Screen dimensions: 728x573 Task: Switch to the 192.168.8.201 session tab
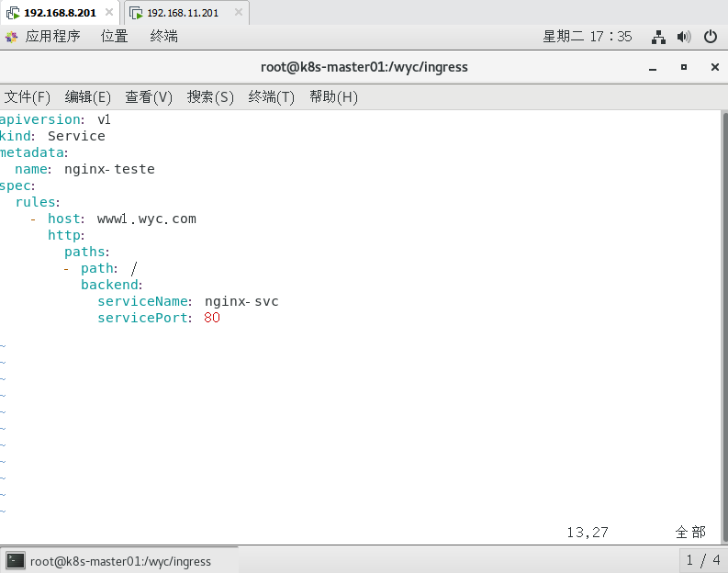coord(60,13)
